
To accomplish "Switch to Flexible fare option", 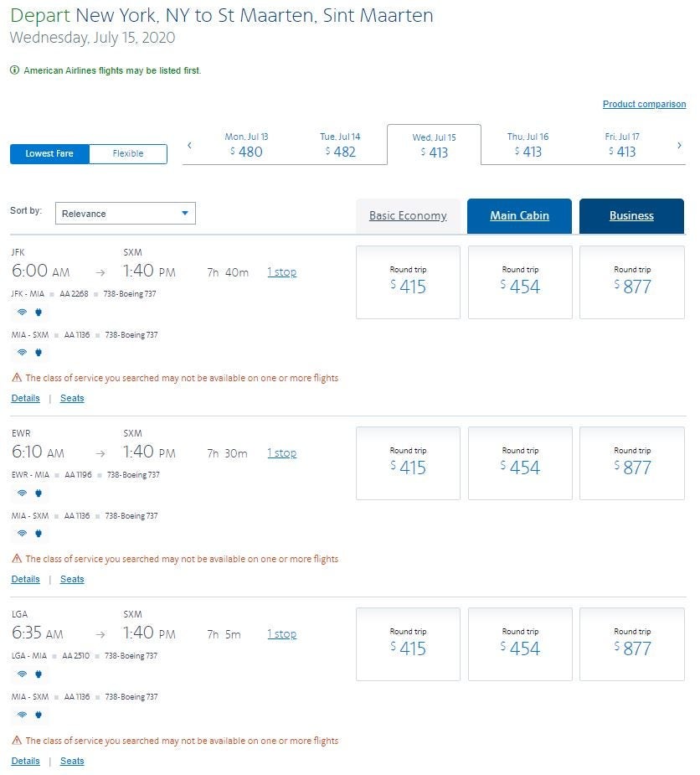I will (x=128, y=154).
